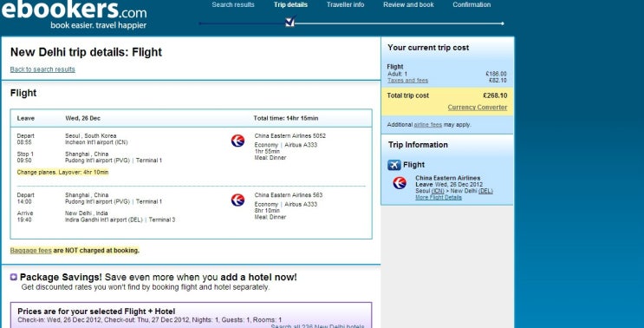This screenshot has width=644, height=328.
Task: Click the purple Package Savings icon
Action: [14, 277]
